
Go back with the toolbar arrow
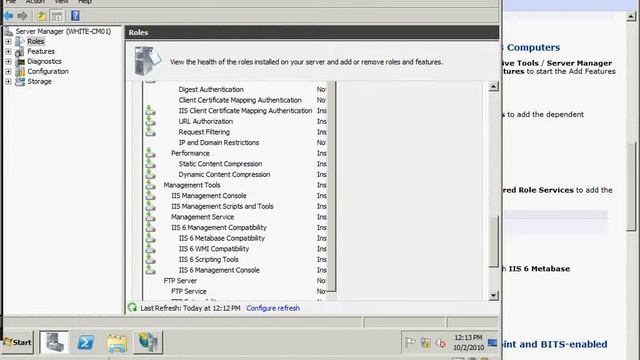(x=8, y=16)
